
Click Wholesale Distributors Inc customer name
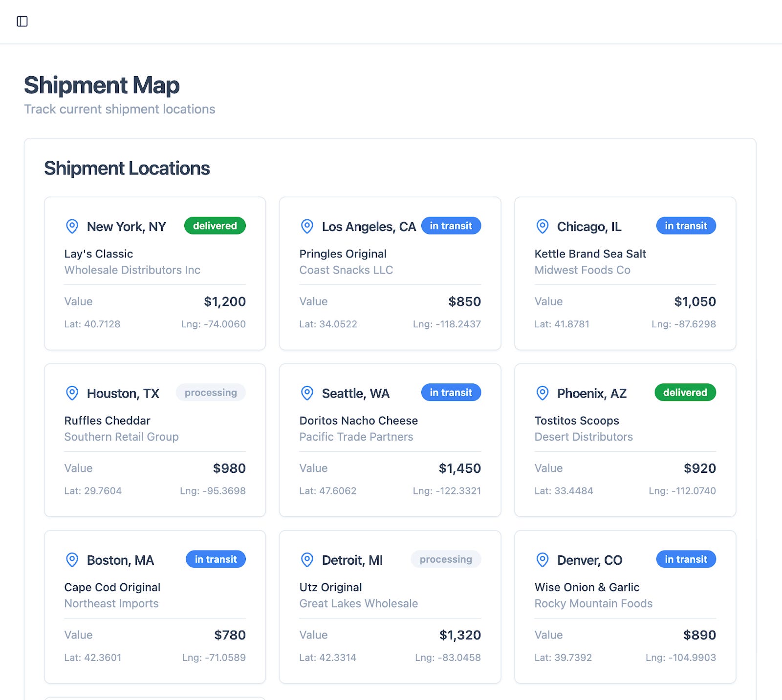(132, 270)
